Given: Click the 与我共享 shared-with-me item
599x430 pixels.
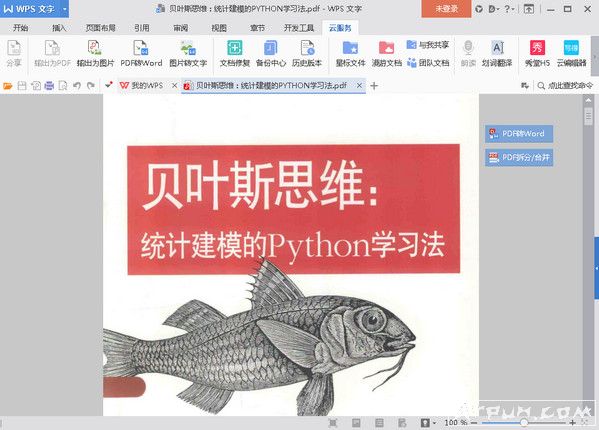Looking at the screenshot, I should [x=427, y=45].
